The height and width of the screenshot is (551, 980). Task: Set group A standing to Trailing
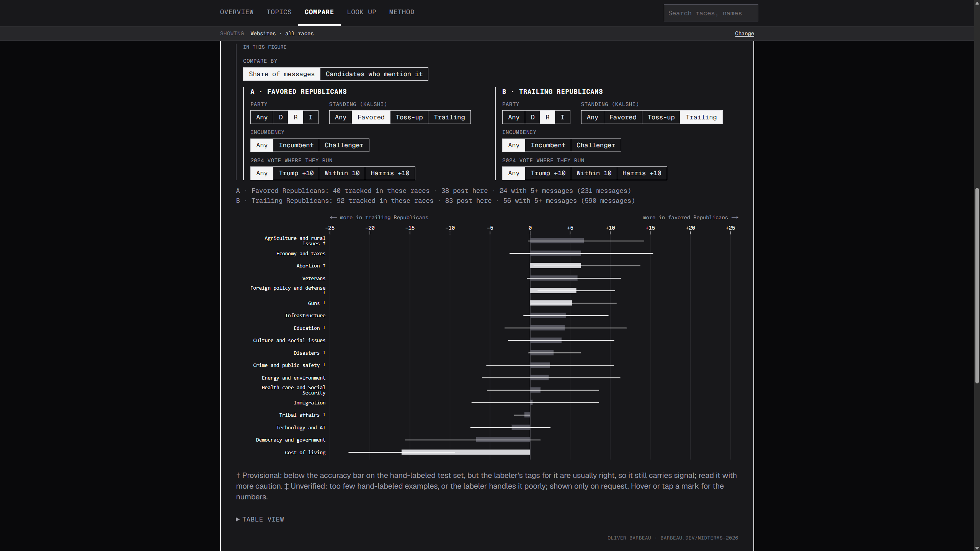[449, 117]
